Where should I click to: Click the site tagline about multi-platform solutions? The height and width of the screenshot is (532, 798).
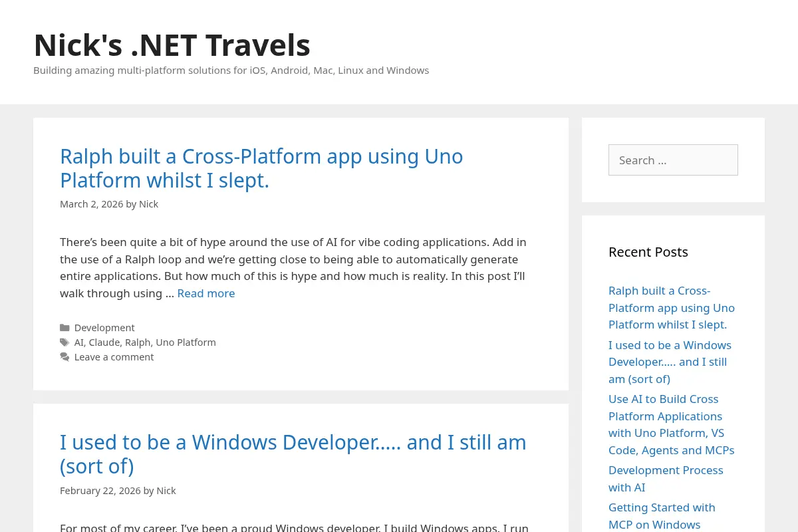coord(231,70)
